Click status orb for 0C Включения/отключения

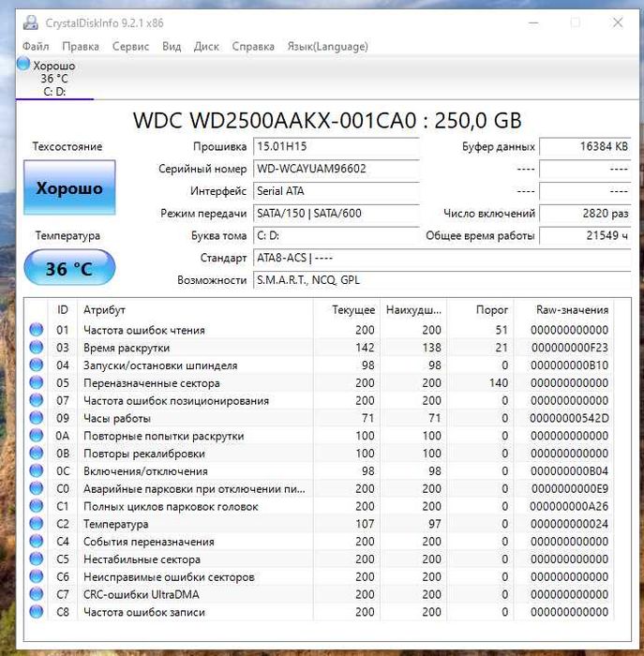tap(37, 470)
